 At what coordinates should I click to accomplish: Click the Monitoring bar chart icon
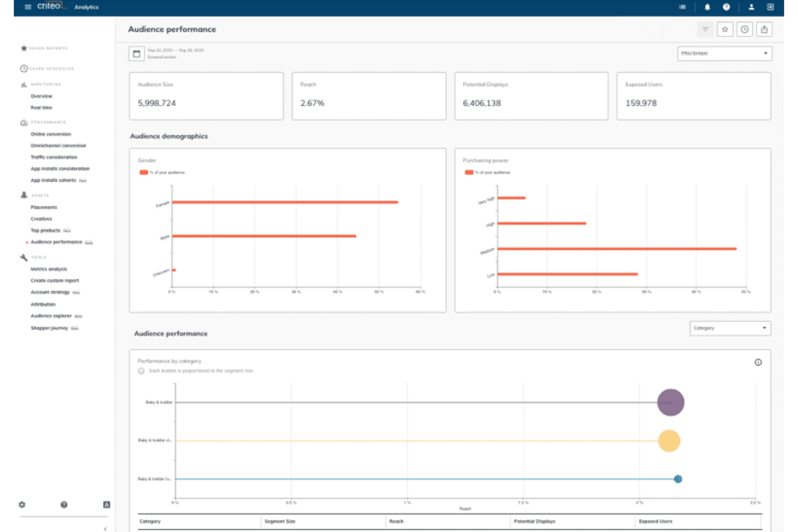pyautogui.click(x=24, y=85)
